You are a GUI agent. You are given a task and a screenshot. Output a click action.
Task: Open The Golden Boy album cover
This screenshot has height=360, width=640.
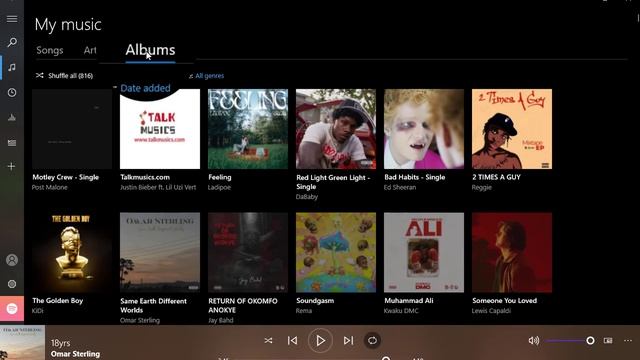click(72, 252)
